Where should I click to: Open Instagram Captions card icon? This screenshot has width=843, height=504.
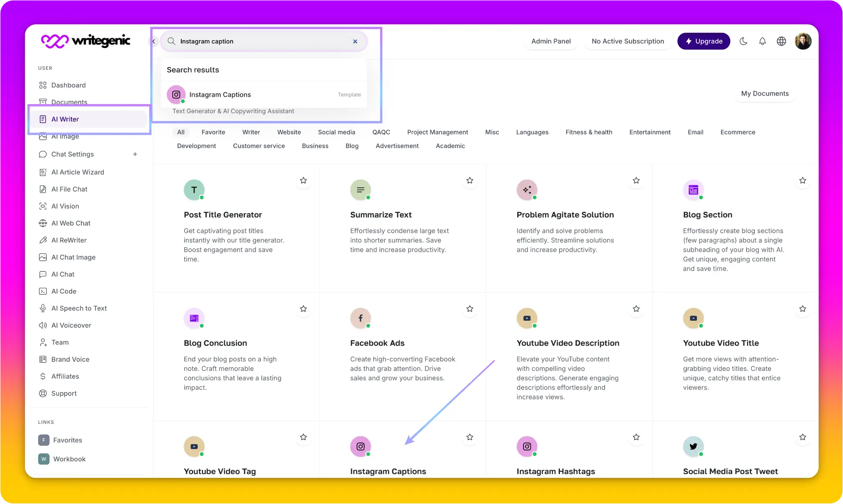361,447
